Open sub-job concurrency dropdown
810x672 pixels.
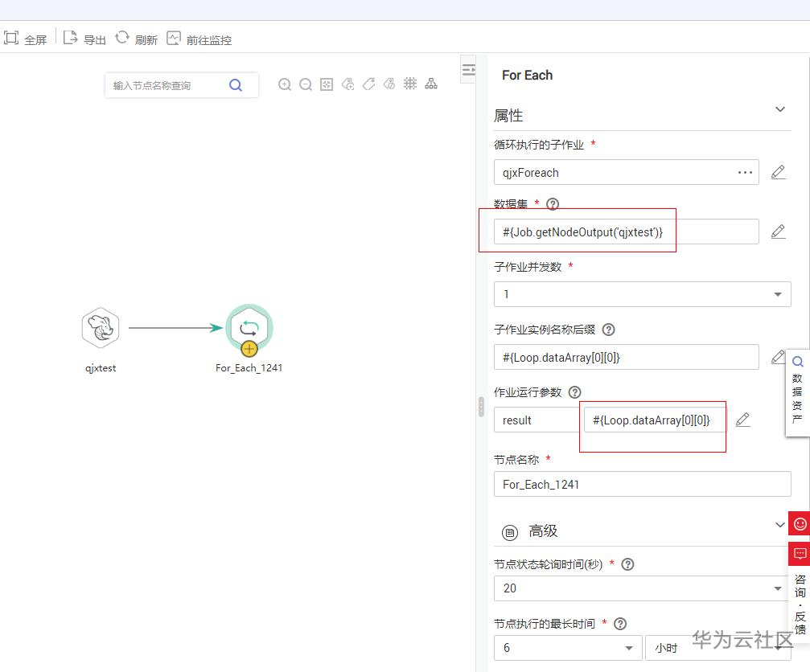click(x=642, y=294)
